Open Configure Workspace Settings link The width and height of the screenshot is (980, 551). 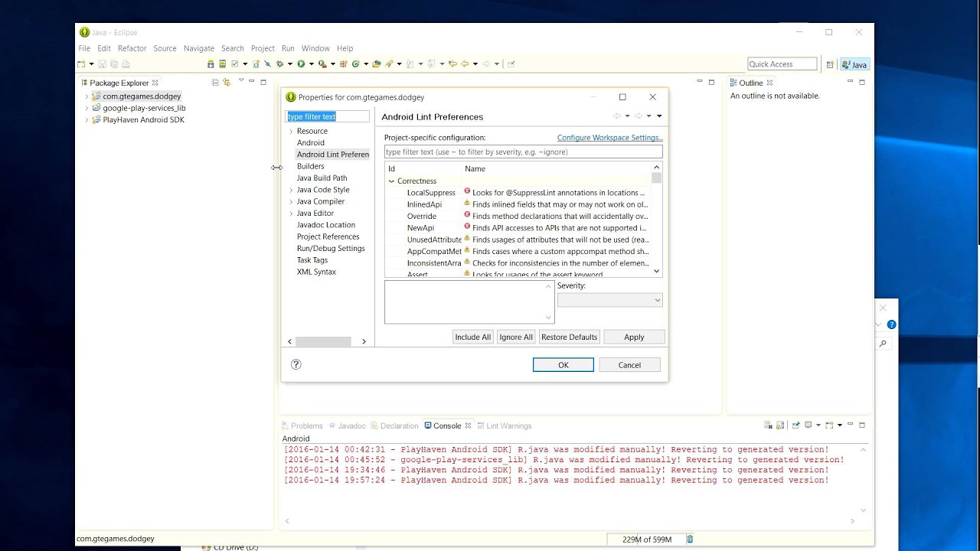(x=609, y=138)
